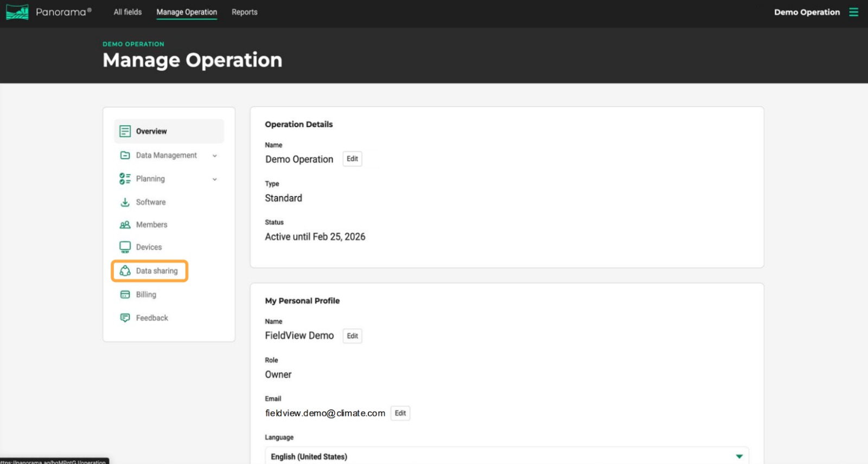Click the Overview document icon

(x=125, y=131)
